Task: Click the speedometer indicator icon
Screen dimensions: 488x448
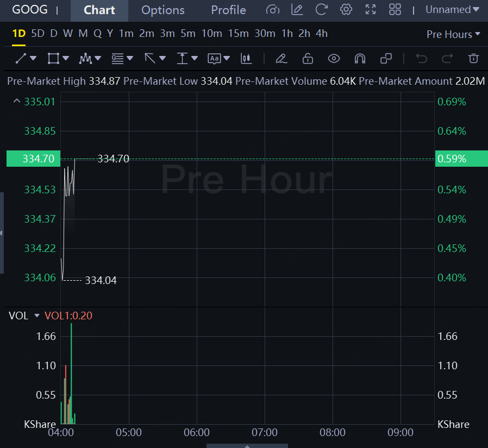Action: click(273, 10)
